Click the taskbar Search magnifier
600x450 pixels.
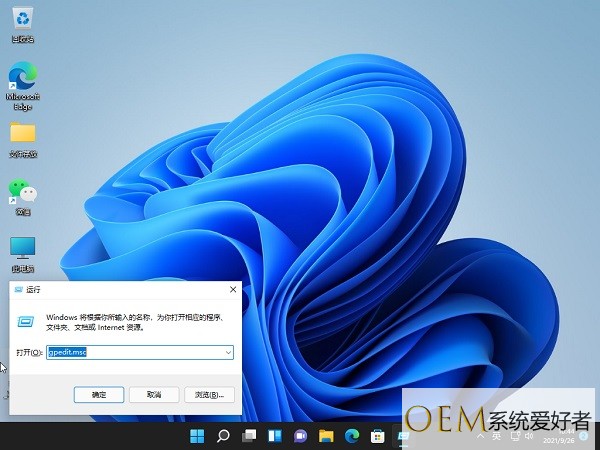point(223,436)
